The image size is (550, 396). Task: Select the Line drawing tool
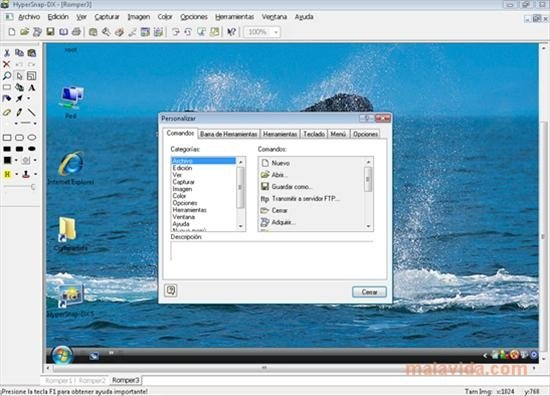click(32, 113)
